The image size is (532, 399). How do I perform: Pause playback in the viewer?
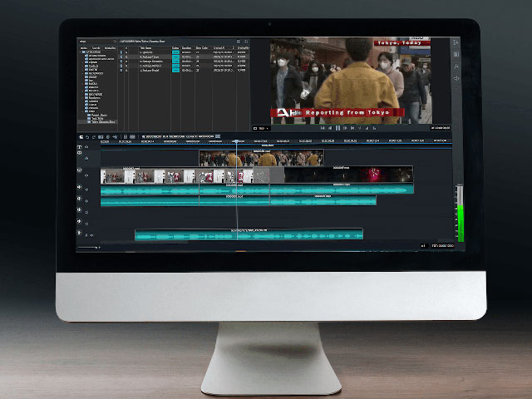pyautogui.click(x=337, y=128)
